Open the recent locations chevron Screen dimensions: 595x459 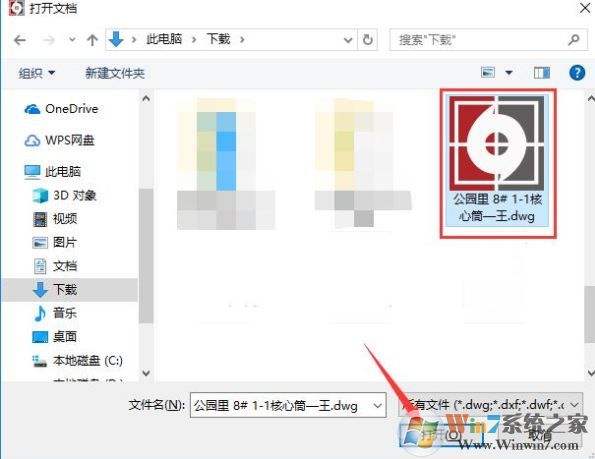(x=72, y=39)
